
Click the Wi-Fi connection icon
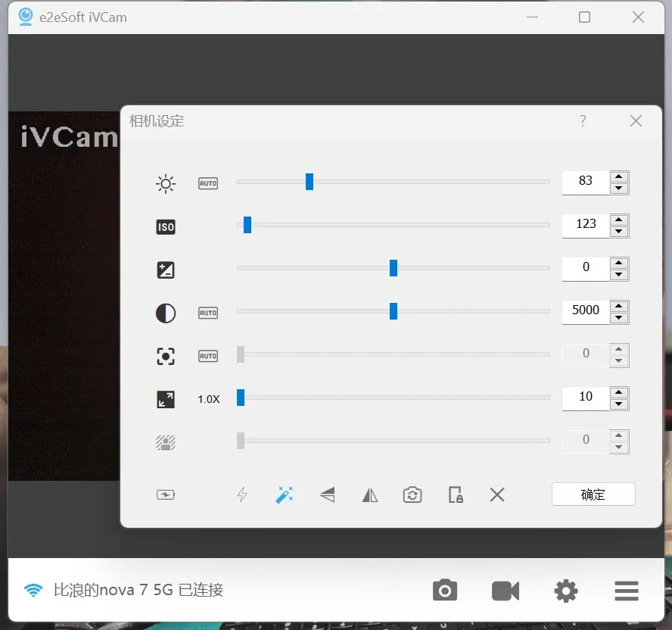click(x=33, y=591)
